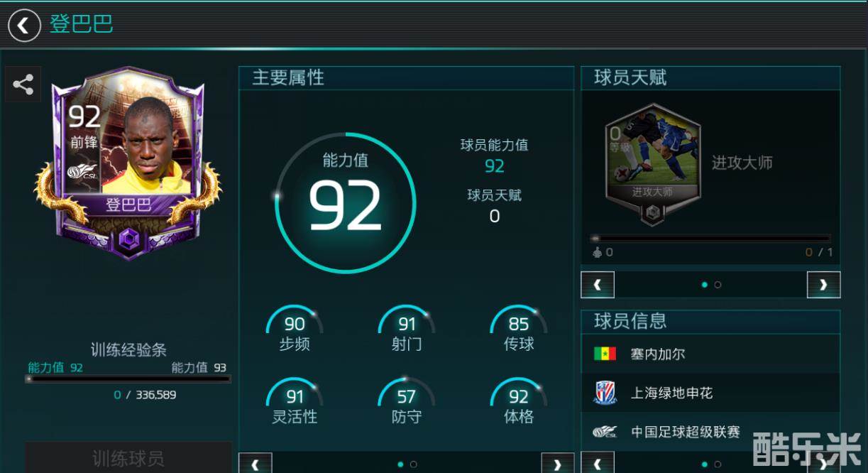The image size is (868, 473).
Task: Tap the 中国足球超级联赛 league logo
Action: (x=605, y=432)
